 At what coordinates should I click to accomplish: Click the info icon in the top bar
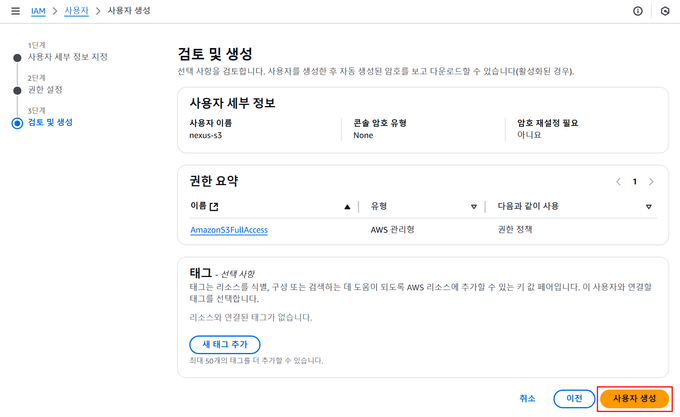coord(638,11)
